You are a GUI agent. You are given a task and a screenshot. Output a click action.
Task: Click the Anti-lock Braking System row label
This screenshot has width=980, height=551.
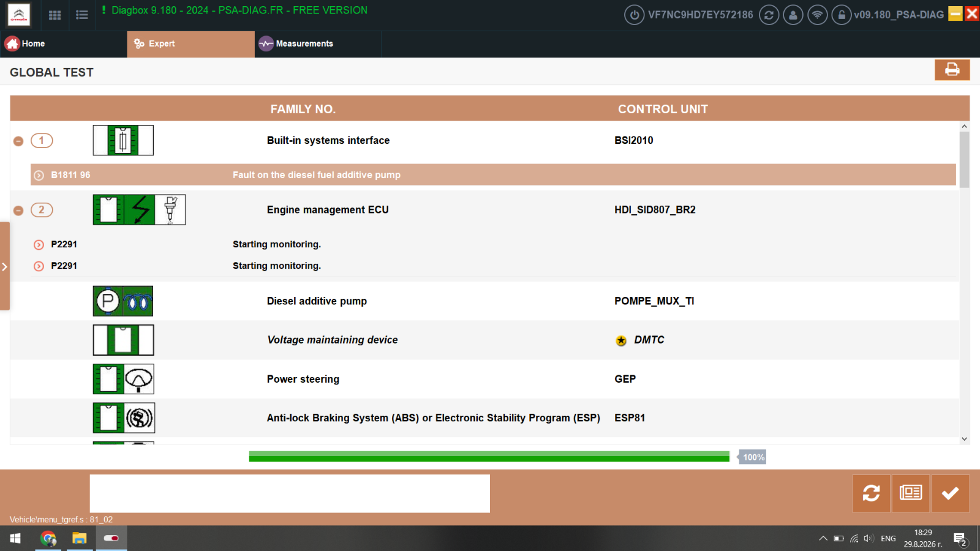[434, 418]
